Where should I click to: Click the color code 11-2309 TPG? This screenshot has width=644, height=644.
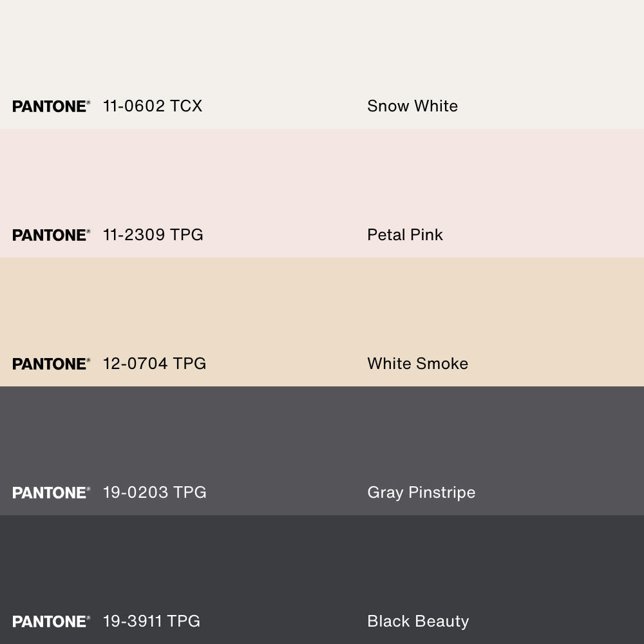point(153,235)
